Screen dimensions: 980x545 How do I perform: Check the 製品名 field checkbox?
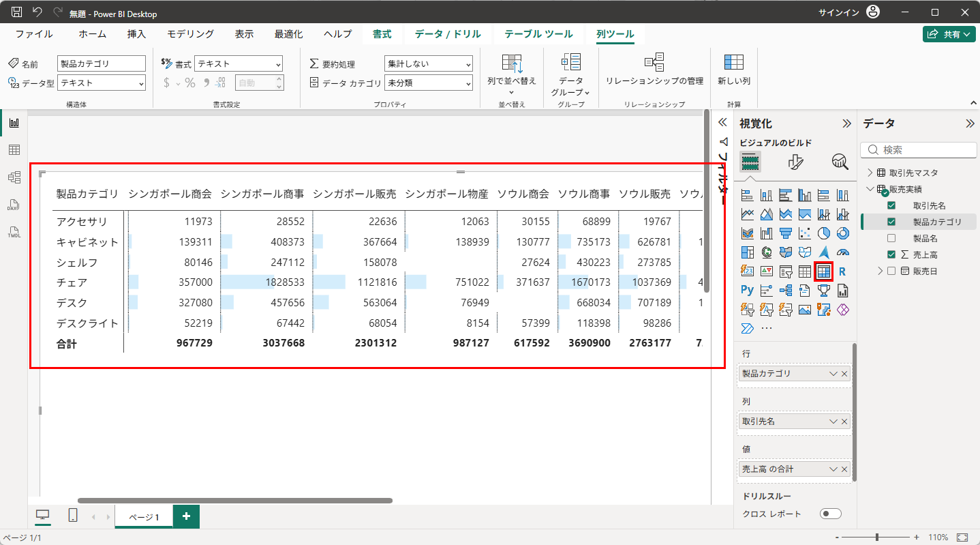pos(891,238)
